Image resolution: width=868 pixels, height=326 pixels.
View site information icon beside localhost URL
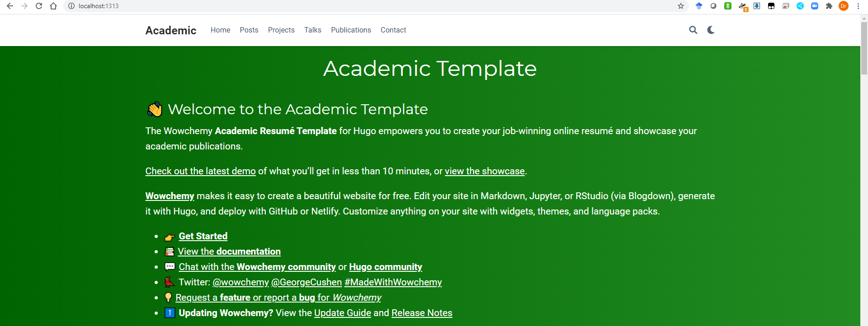click(x=71, y=6)
